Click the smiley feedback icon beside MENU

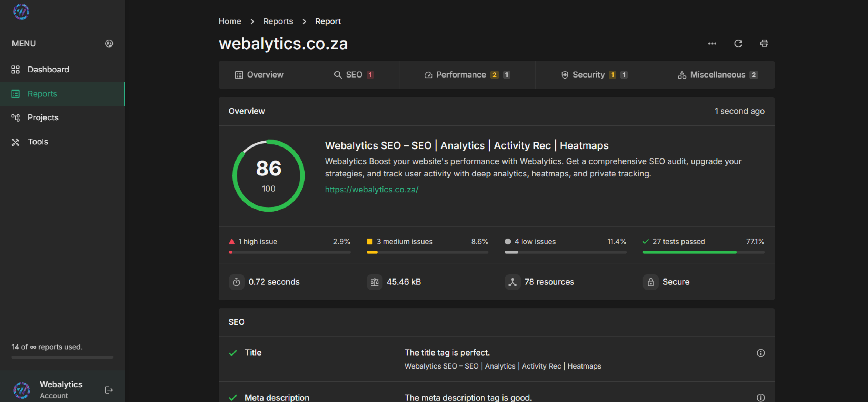point(109,43)
